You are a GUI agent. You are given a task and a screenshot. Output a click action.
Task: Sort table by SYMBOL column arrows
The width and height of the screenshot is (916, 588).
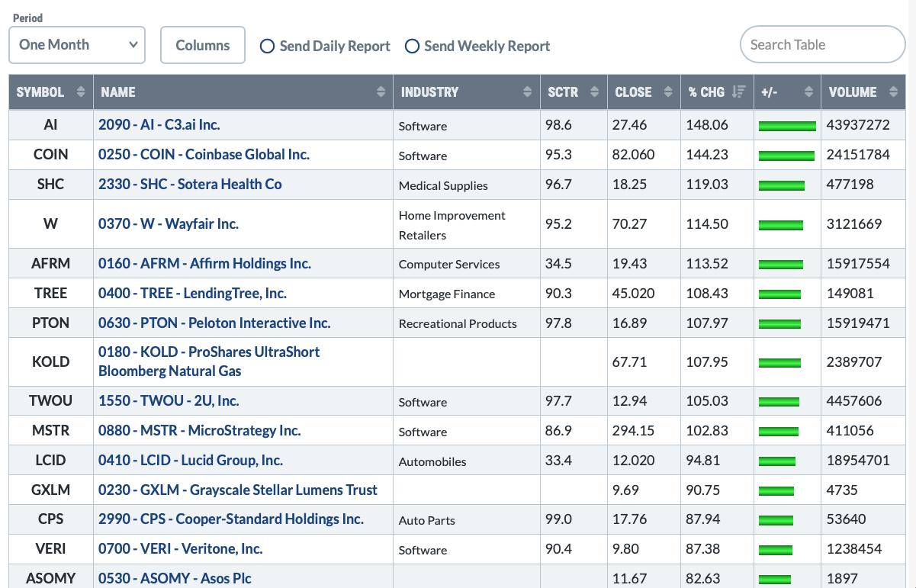[80, 92]
